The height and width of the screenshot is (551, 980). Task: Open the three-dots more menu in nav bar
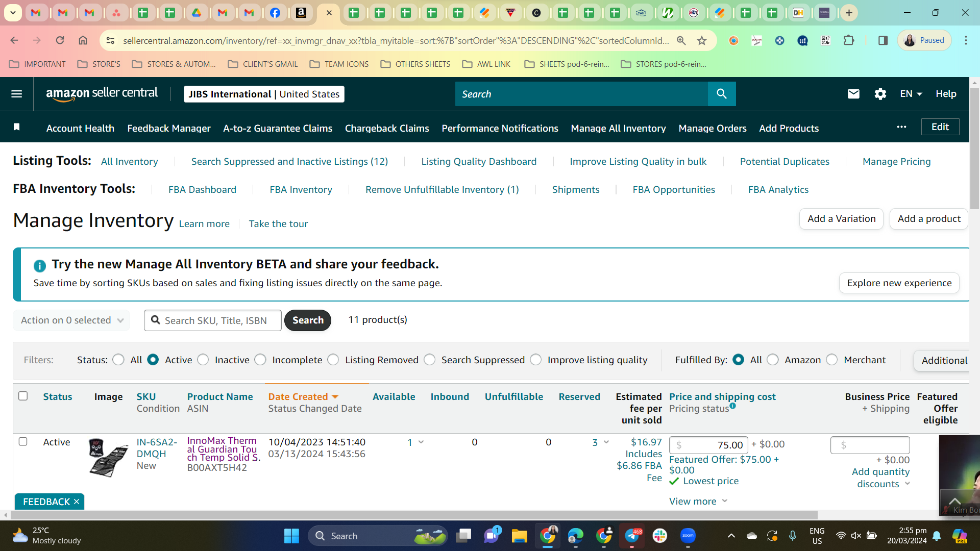coord(901,127)
